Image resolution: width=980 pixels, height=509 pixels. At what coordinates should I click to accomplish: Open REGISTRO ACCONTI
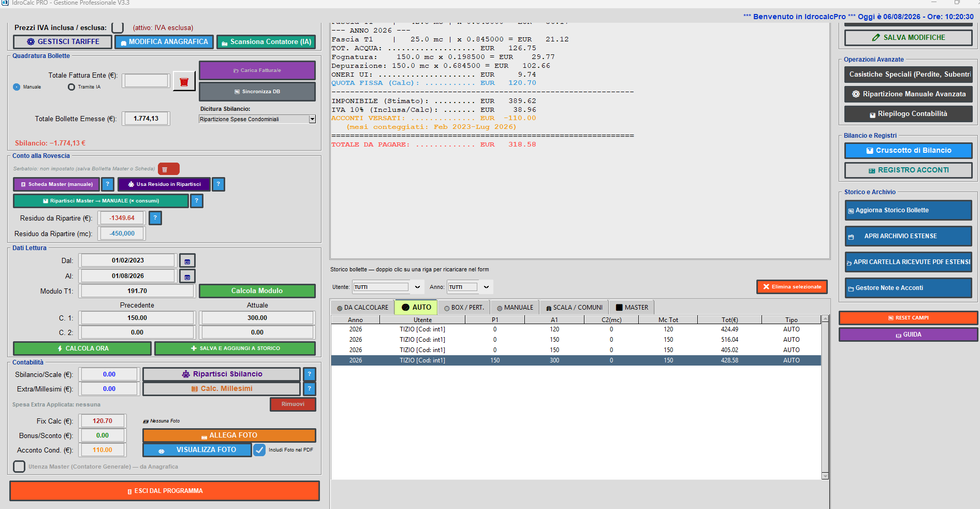(908, 170)
